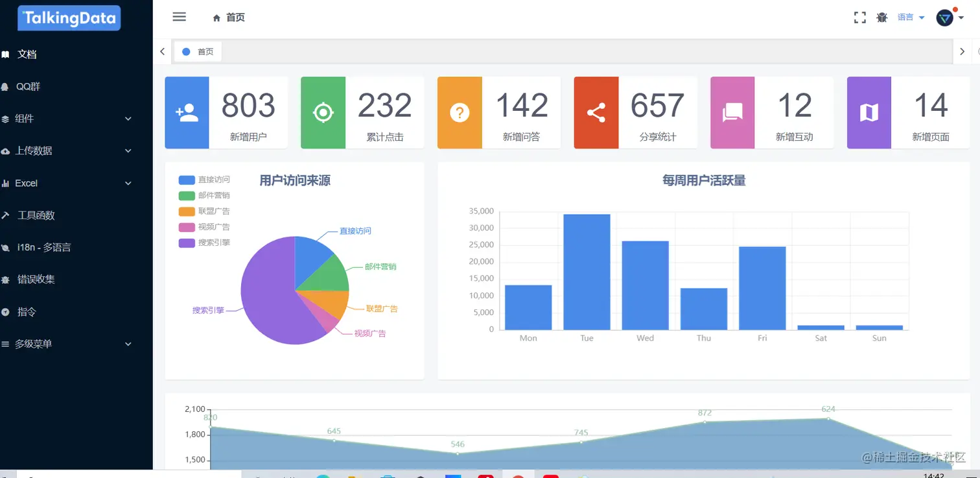The width and height of the screenshot is (980, 478).
Task: Click the blue add-user icon on 新增用户 card
Action: coord(187,113)
